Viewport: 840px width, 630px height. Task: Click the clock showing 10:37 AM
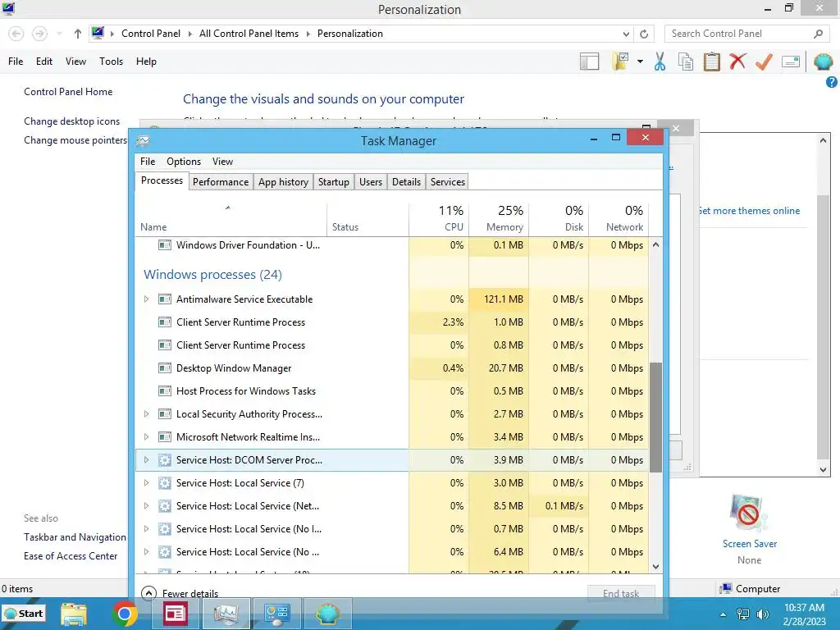(804, 608)
